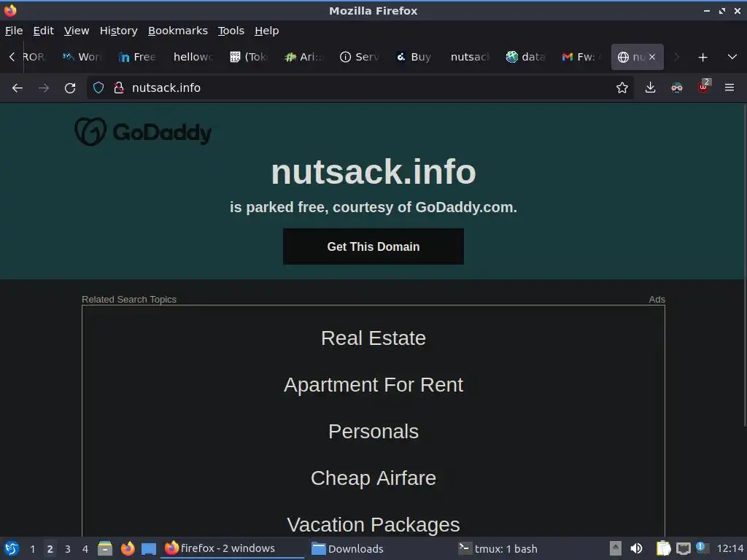Viewport: 747px width, 560px height.
Task: Open the Help menu
Action: pyautogui.click(x=267, y=31)
